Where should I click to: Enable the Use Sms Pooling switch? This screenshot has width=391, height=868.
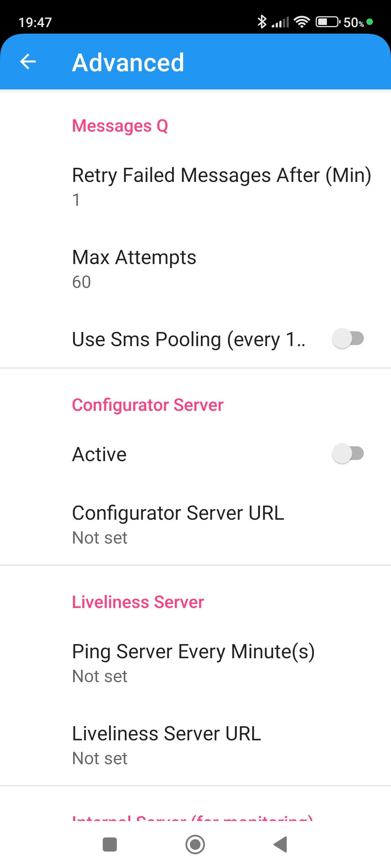point(348,339)
